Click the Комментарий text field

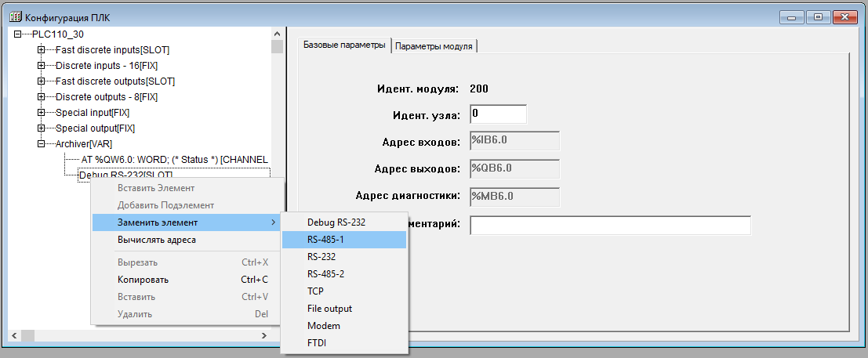click(610, 226)
